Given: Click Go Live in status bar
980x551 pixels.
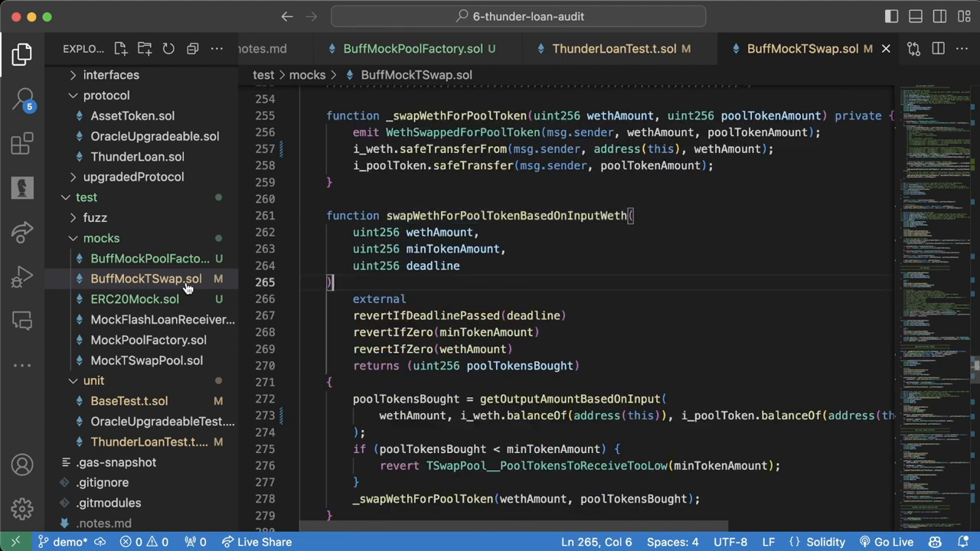Looking at the screenshot, I should (885, 542).
